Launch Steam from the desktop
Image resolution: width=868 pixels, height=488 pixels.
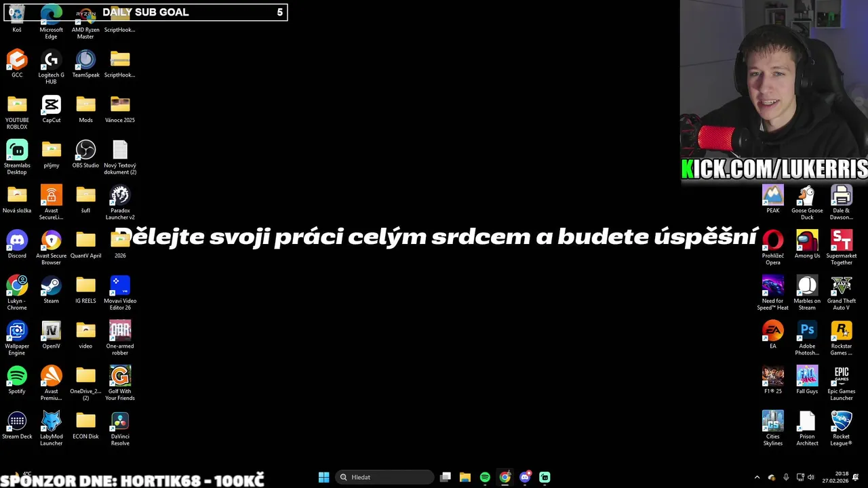(51, 290)
